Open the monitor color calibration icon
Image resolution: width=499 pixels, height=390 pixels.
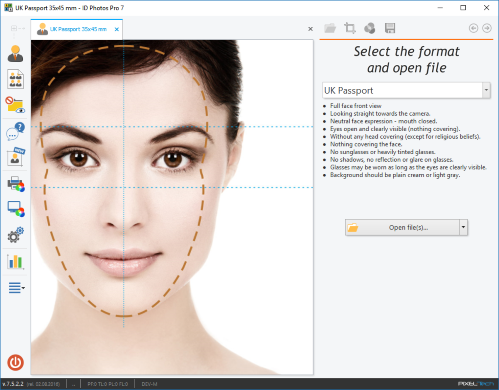pos(15,209)
